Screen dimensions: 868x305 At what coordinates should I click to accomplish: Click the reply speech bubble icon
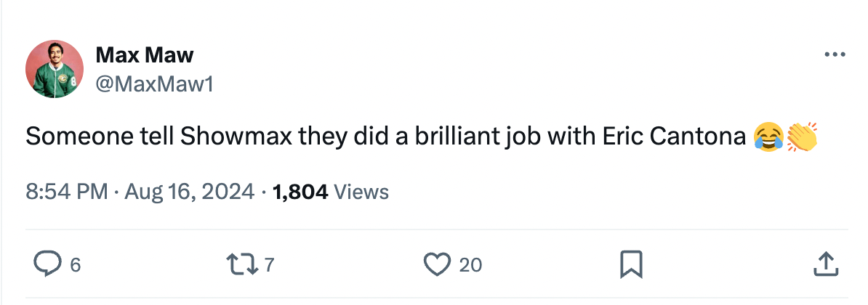click(x=47, y=264)
